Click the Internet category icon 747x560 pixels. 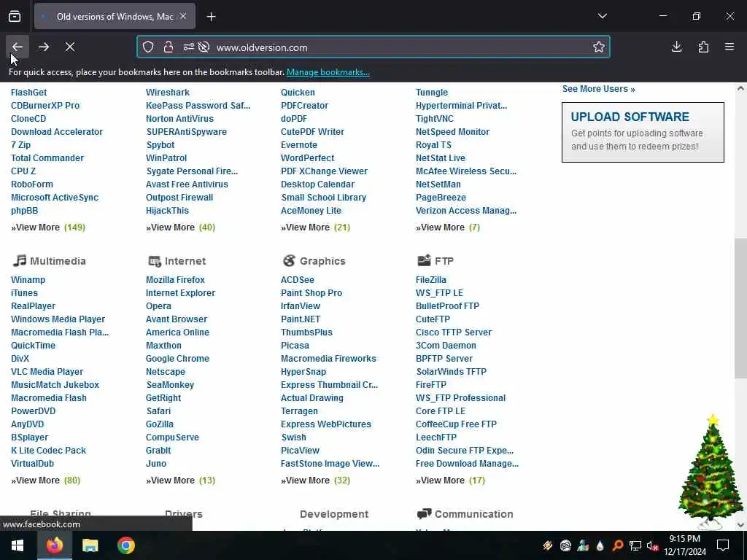[155, 260]
